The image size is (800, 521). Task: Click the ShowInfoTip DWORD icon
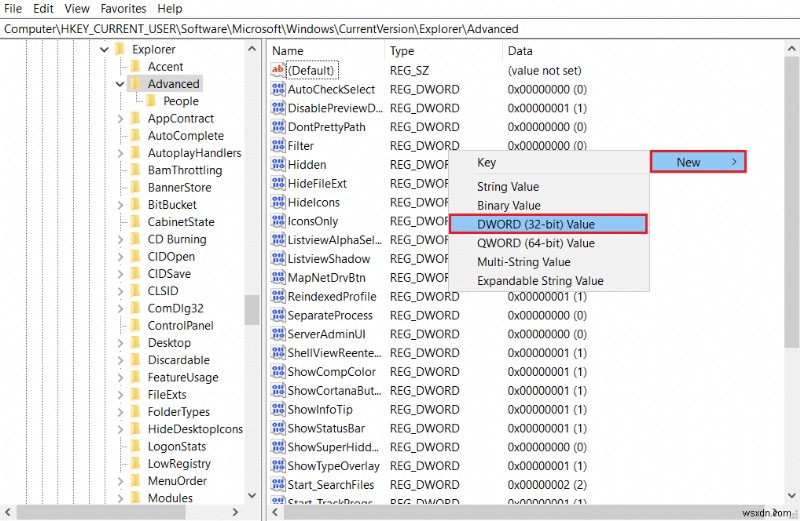coord(278,409)
